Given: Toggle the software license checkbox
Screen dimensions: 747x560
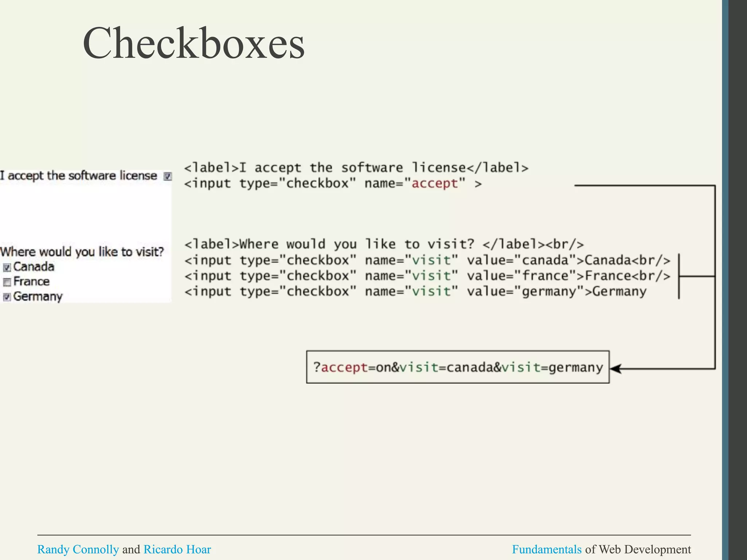Looking at the screenshot, I should click(x=167, y=176).
